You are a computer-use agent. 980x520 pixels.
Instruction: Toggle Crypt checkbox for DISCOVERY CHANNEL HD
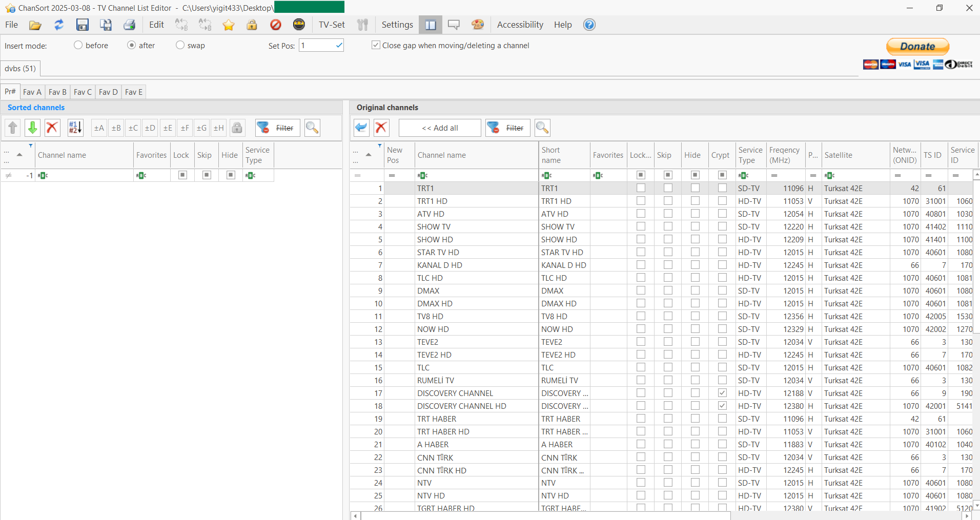(722, 406)
